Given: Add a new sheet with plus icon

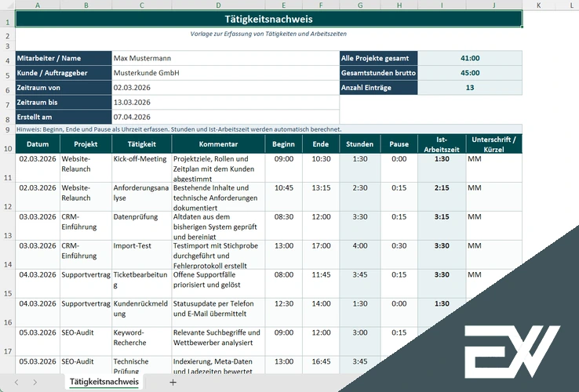Looking at the screenshot, I should (x=173, y=383).
